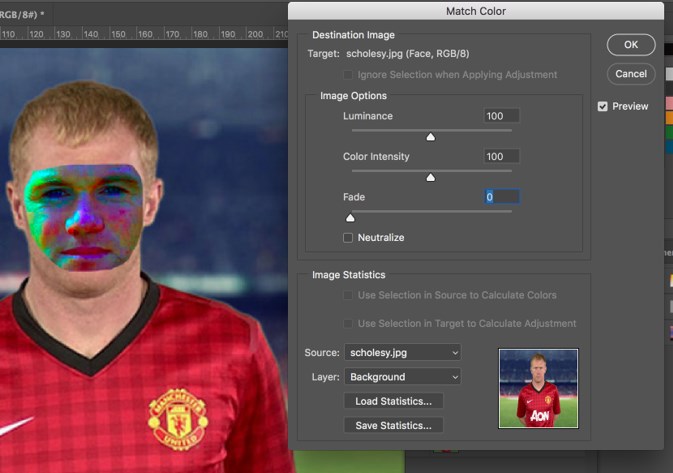
Task: Click the Fade slider handle
Action: (350, 218)
